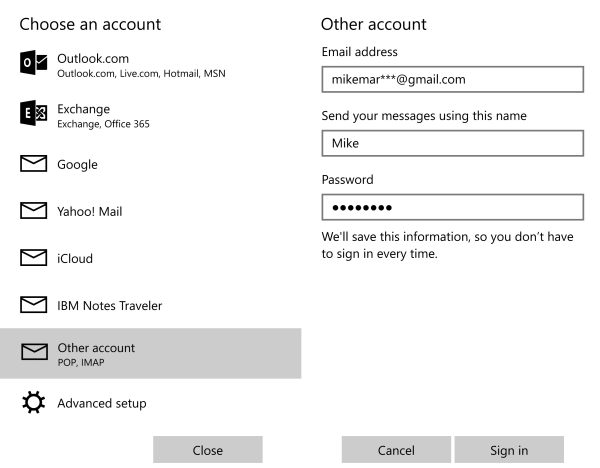
Task: Select Yahoo! Mail account type
Action: pos(150,211)
